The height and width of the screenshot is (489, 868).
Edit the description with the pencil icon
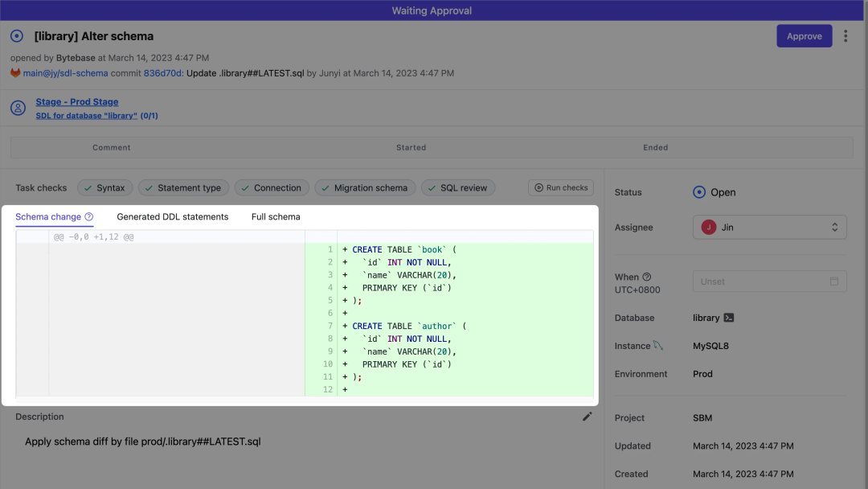[587, 417]
